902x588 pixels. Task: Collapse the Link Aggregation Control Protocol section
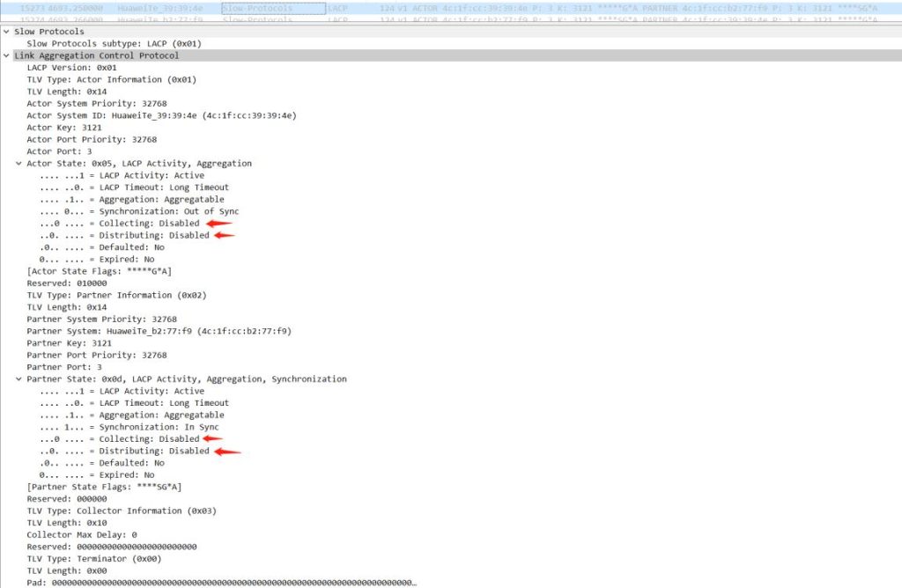(6, 55)
